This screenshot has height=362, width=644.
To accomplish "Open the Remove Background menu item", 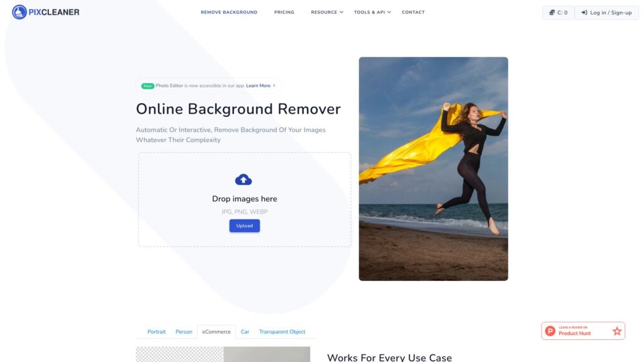I will [x=229, y=13].
